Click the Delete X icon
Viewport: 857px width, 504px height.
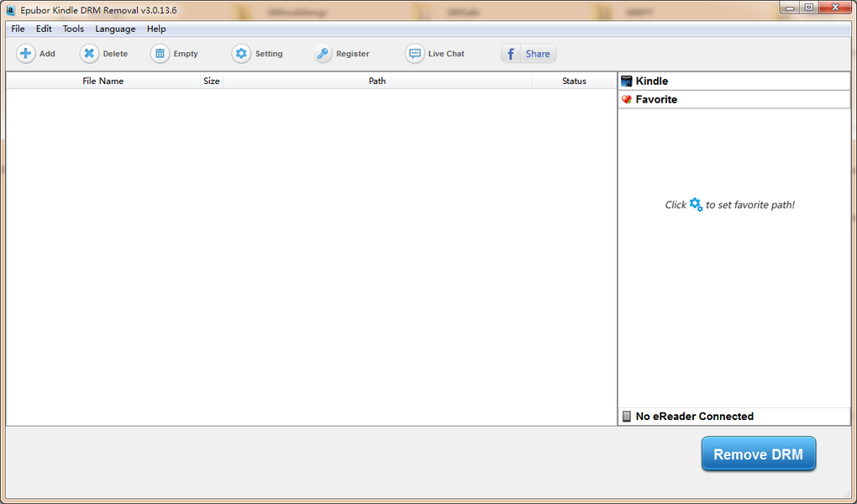click(89, 54)
